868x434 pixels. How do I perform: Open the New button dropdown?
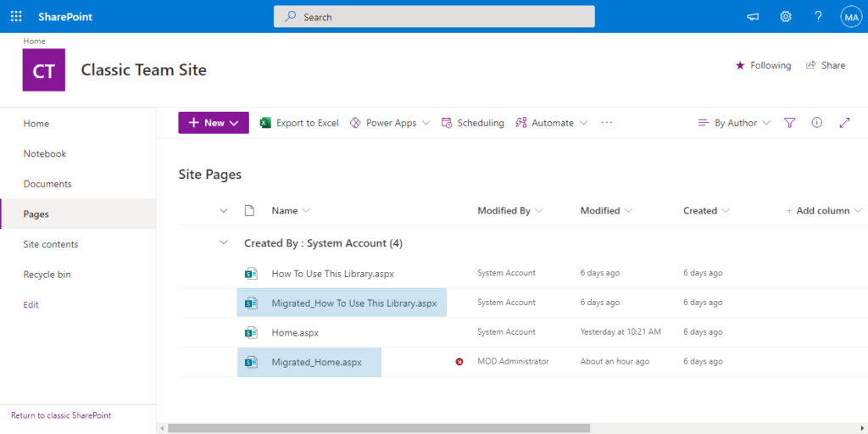pyautogui.click(x=234, y=123)
